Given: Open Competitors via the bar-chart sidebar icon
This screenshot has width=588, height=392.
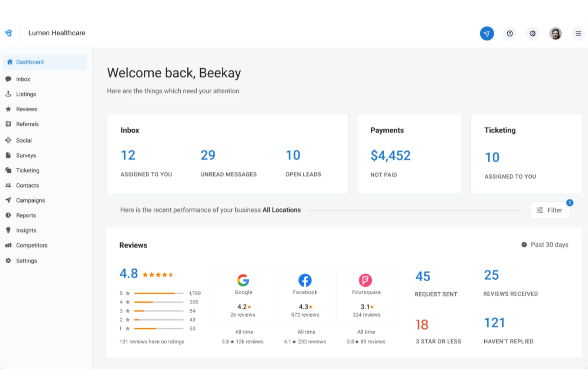Looking at the screenshot, I should click(x=8, y=245).
